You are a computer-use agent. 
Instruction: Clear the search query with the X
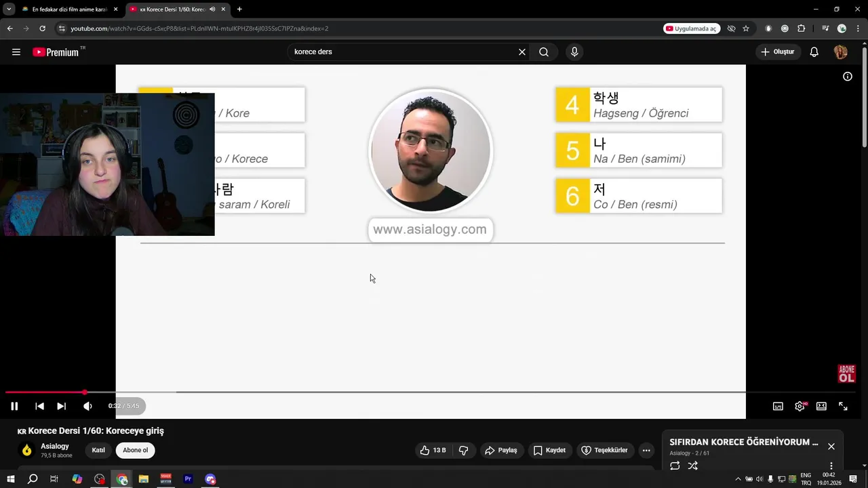coord(522,52)
